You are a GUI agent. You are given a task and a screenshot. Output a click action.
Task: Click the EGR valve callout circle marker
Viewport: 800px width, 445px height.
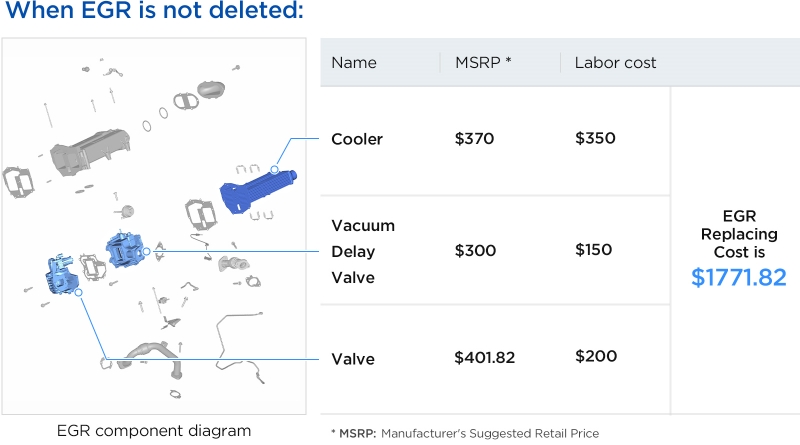tap(78, 292)
